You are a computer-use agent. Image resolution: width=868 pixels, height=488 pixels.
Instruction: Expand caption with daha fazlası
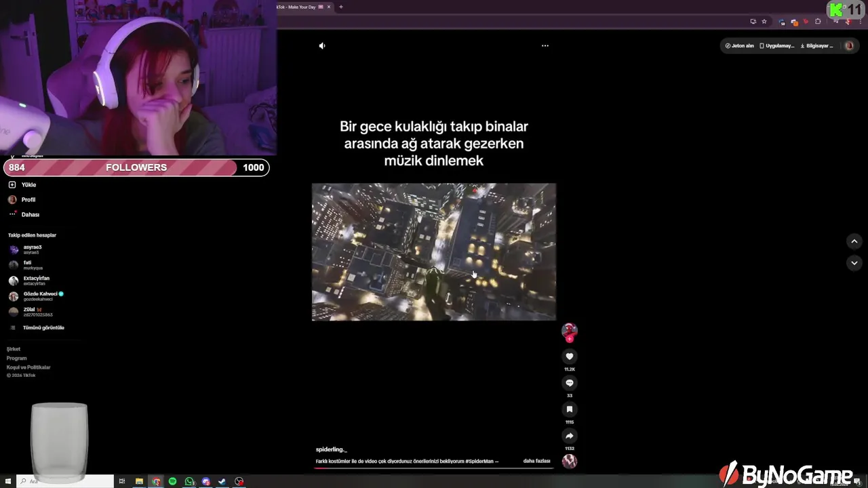pos(536,461)
